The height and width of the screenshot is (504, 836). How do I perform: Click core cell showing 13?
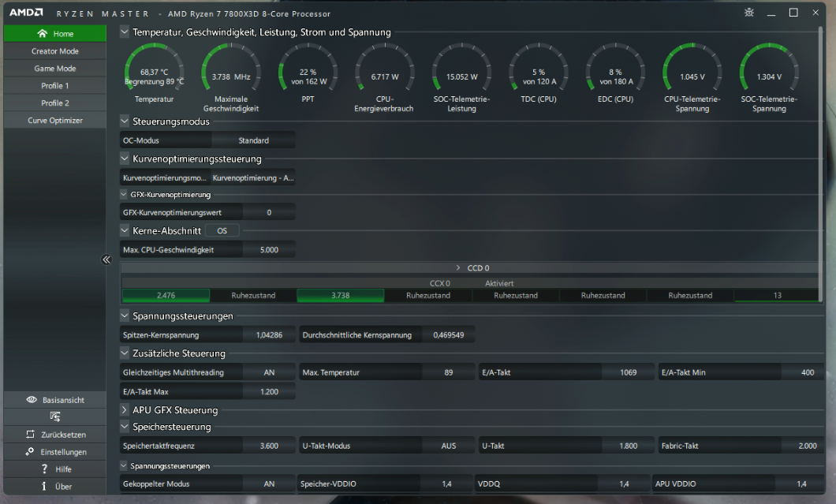coord(778,296)
